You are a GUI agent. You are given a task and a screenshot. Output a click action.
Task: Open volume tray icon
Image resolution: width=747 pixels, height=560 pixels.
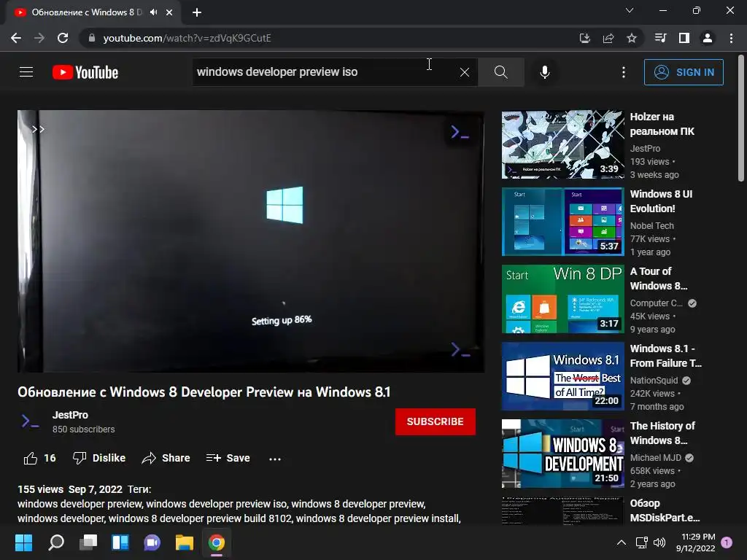pyautogui.click(x=659, y=542)
